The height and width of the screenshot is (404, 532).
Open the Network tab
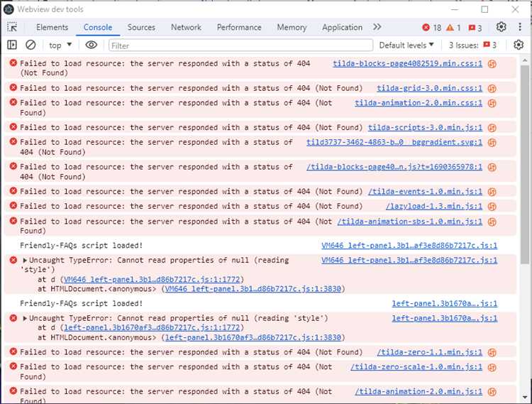pos(186,27)
